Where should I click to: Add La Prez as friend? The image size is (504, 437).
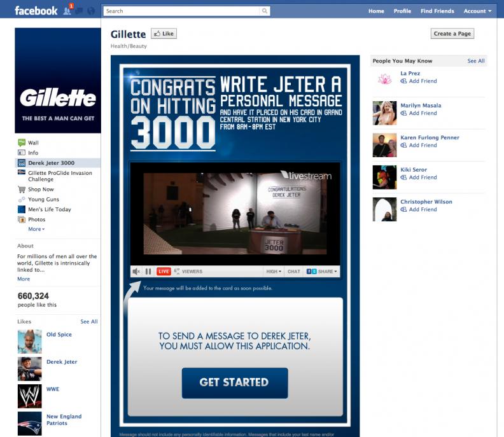419,81
